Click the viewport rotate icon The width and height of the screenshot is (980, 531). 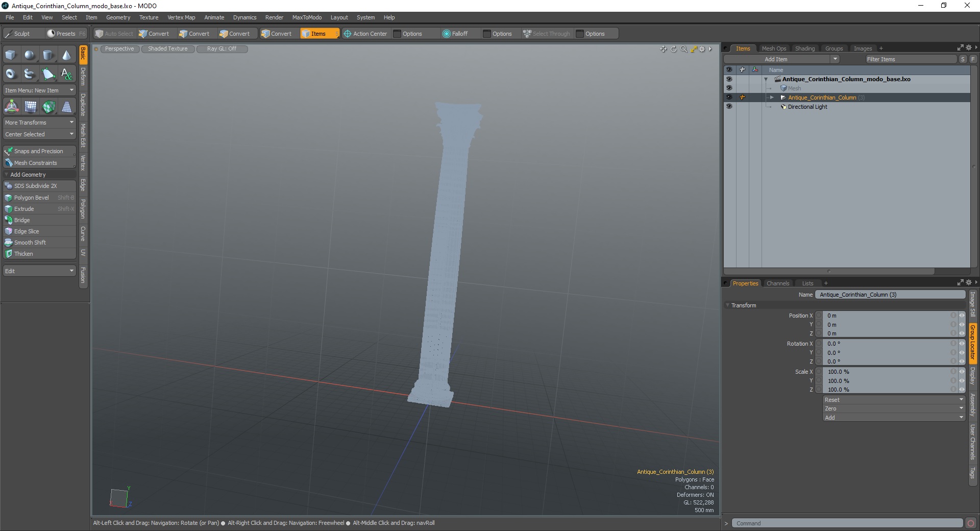pos(673,49)
